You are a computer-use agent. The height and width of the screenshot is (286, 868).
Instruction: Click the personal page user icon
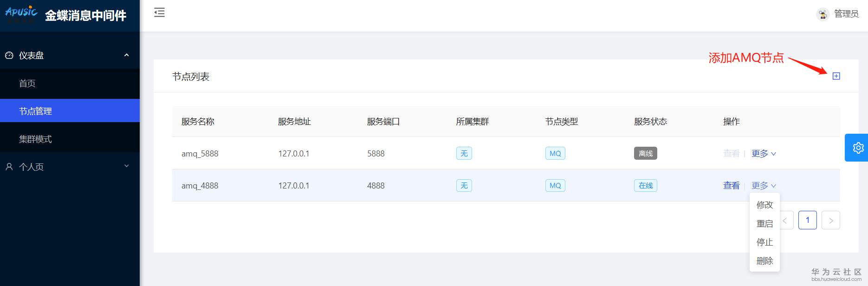coord(9,167)
